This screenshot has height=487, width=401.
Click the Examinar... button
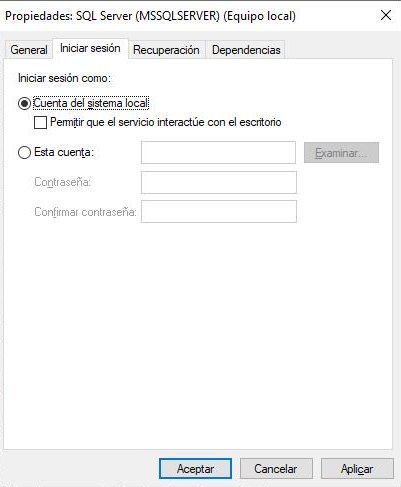341,153
